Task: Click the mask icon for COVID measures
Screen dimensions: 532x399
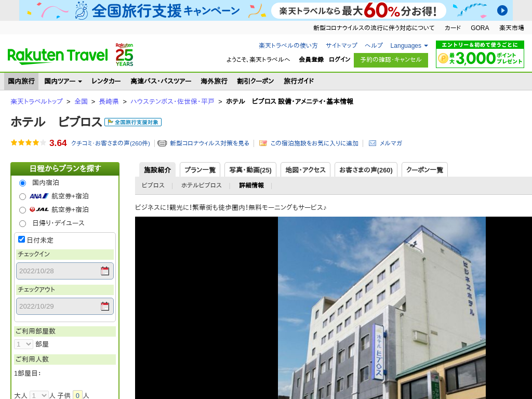Action: tap(162, 143)
